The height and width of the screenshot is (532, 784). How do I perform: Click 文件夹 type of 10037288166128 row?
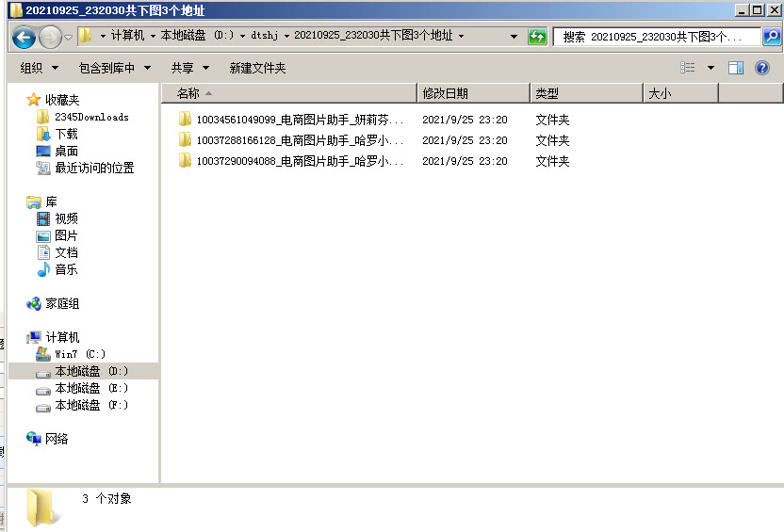(552, 140)
